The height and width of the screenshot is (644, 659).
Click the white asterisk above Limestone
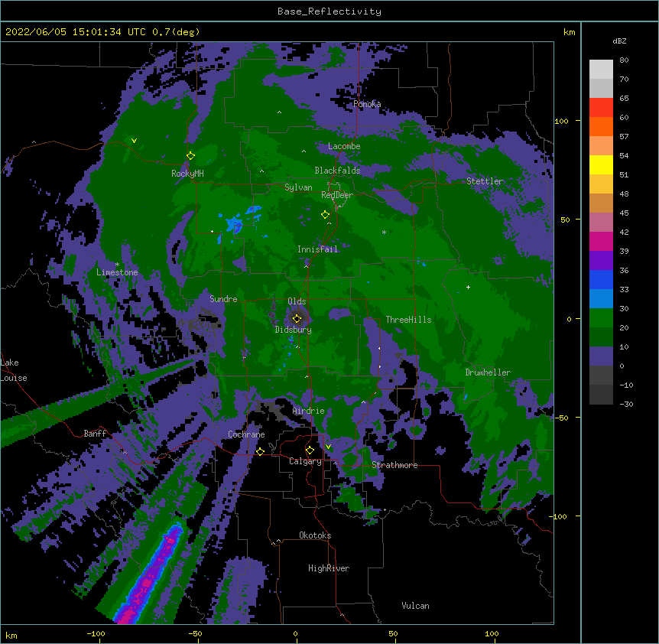(117, 265)
